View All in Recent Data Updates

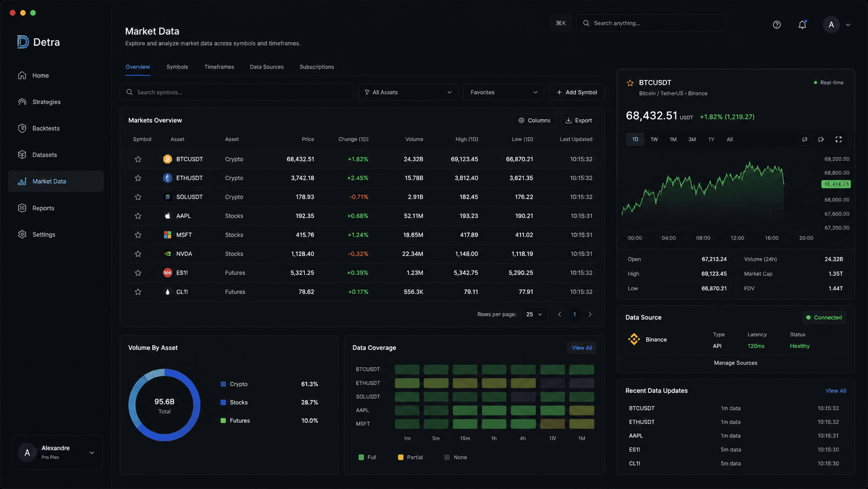[x=836, y=391]
